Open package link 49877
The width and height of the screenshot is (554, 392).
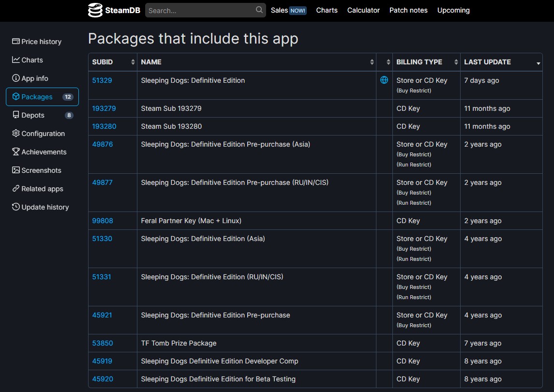(x=102, y=182)
